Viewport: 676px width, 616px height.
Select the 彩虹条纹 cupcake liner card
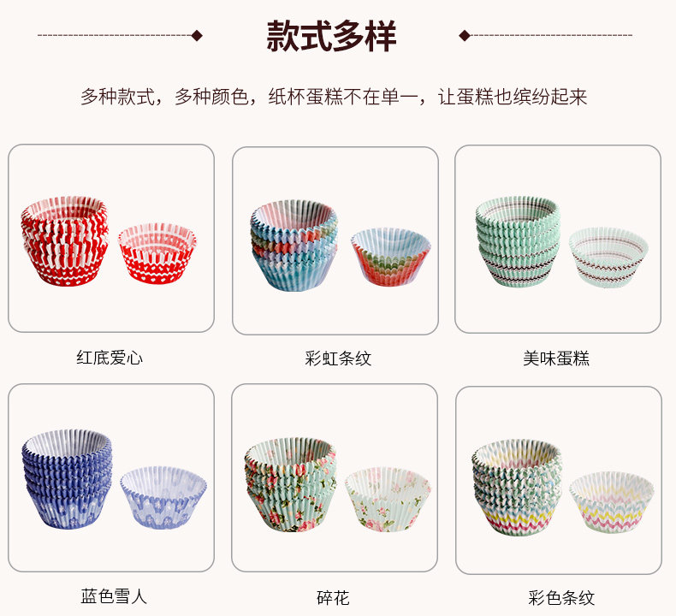(335, 240)
